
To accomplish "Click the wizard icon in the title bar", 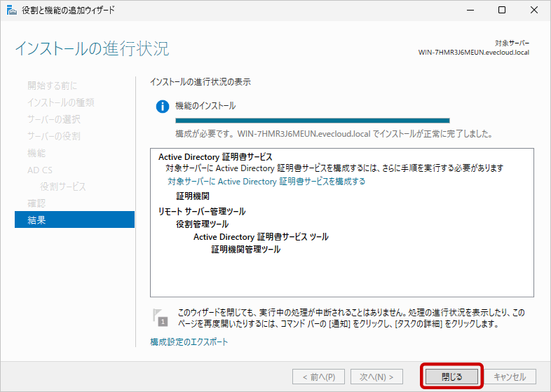I will tap(11, 11).
